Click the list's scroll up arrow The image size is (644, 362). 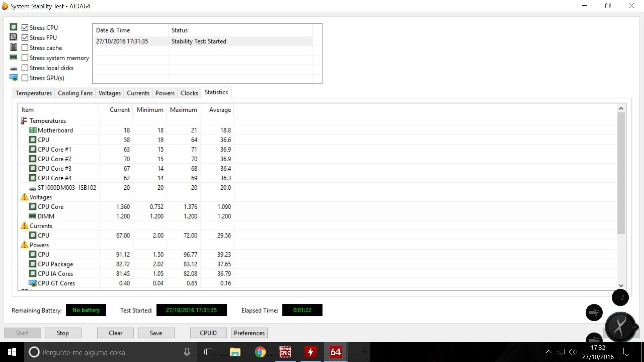(621, 108)
